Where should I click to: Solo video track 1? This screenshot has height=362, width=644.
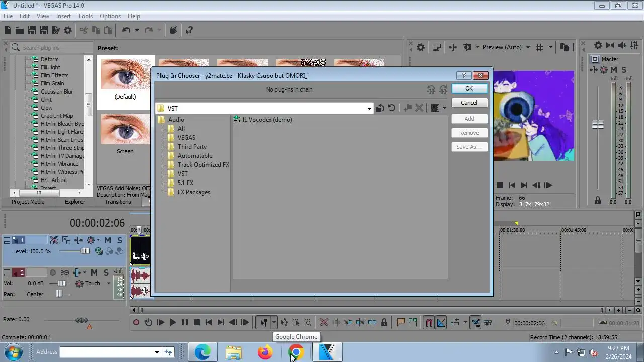click(x=120, y=241)
